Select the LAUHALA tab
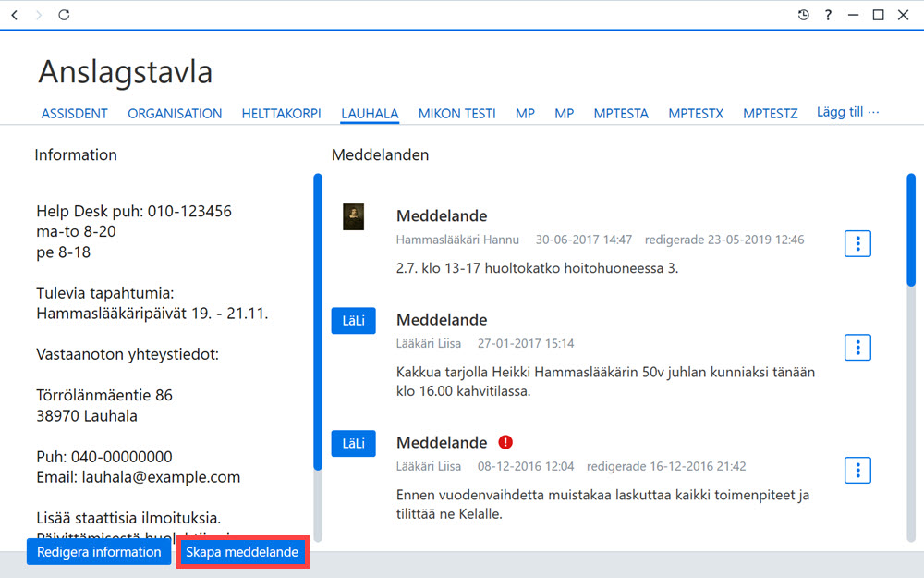 click(371, 113)
